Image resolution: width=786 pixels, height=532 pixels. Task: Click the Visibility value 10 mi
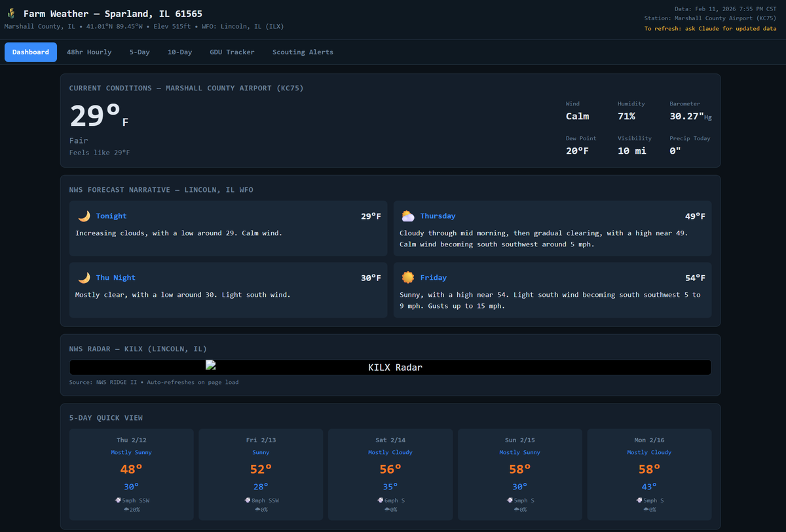632,151
